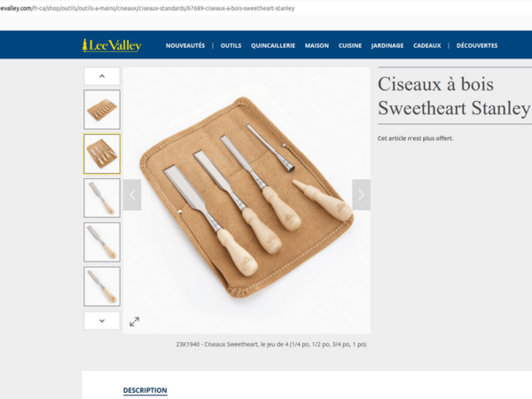Open the Découvertes menu
Viewport: 532px width, 399px height.
(x=477, y=45)
